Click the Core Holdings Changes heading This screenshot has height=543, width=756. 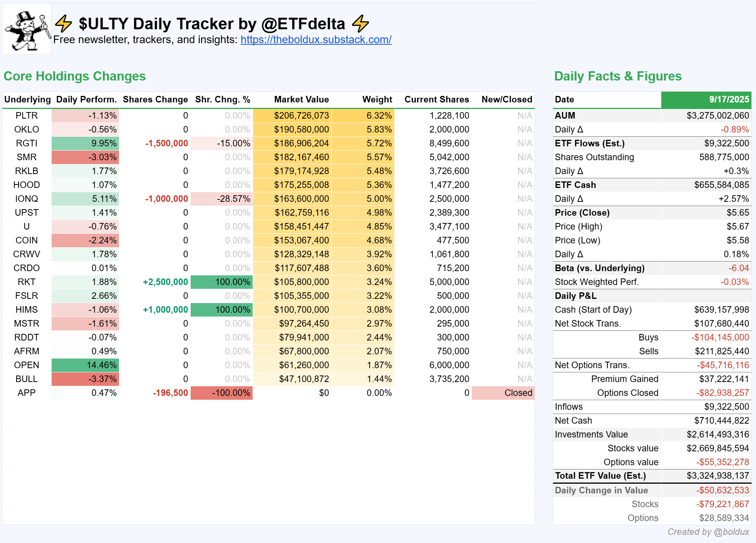(x=75, y=76)
